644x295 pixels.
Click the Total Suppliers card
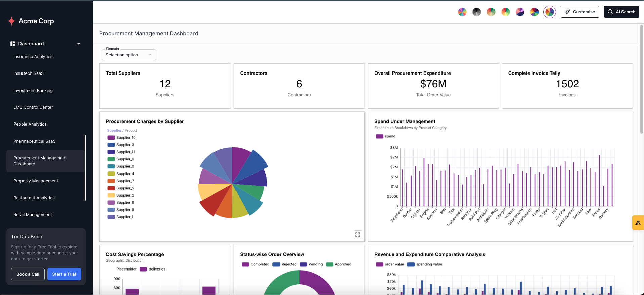coord(165,86)
